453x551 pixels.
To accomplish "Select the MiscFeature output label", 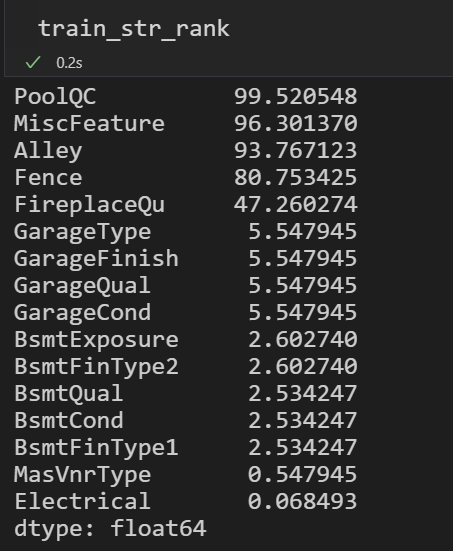I will point(89,123).
